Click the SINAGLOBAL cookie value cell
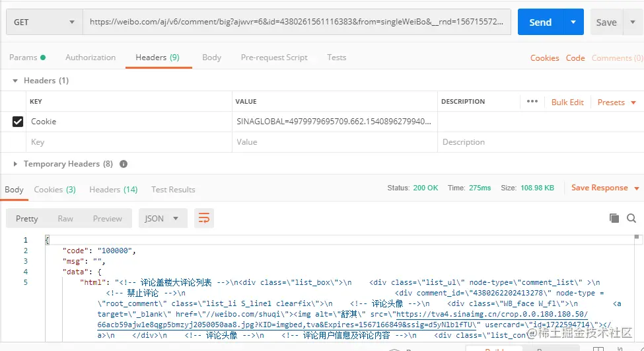 click(334, 122)
